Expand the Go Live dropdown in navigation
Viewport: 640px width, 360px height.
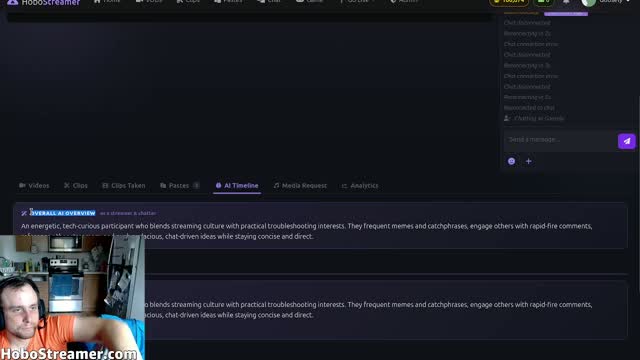(x=357, y=2)
